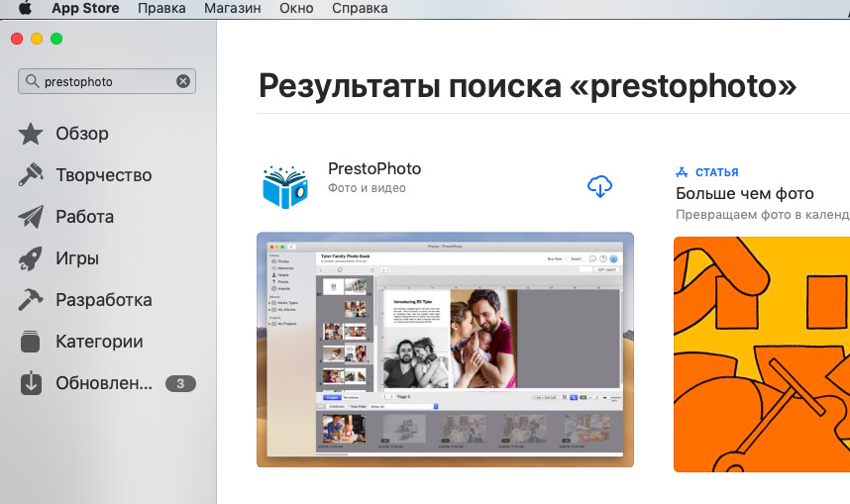The height and width of the screenshot is (504, 850).
Task: Open the Разработка section
Action: tap(104, 300)
